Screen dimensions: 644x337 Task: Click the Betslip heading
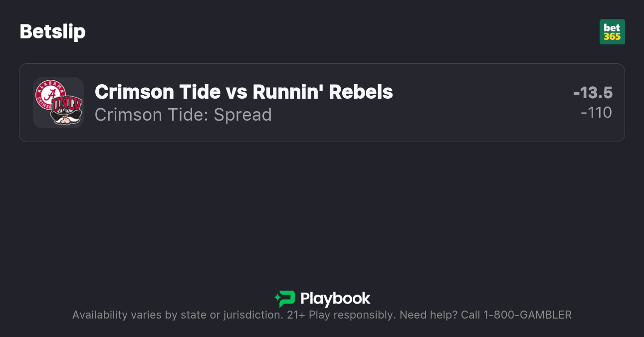pos(52,32)
